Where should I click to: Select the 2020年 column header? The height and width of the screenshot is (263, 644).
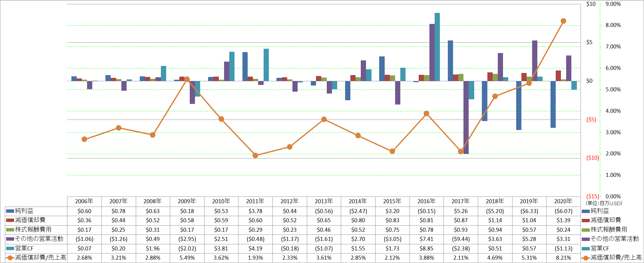[x=563, y=201]
